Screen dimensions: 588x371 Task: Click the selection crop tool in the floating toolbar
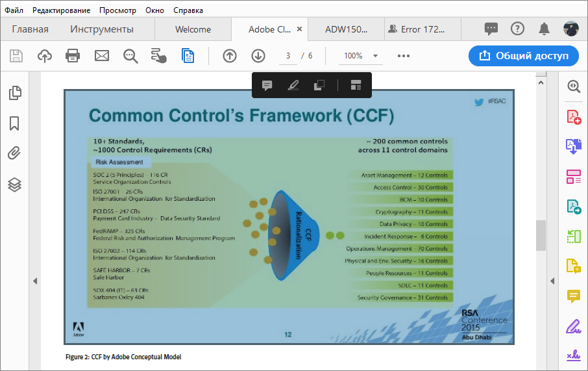pos(319,85)
